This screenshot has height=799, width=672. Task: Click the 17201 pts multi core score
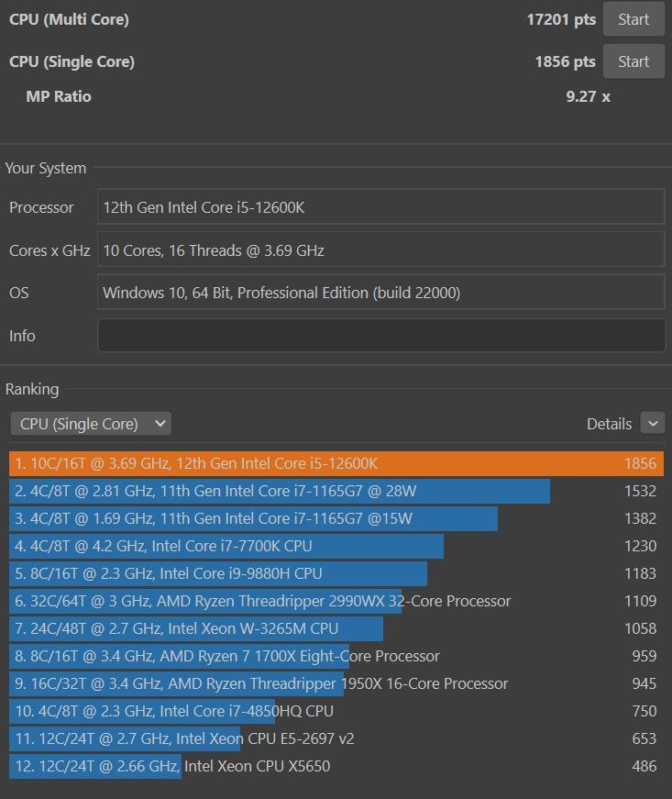[561, 19]
